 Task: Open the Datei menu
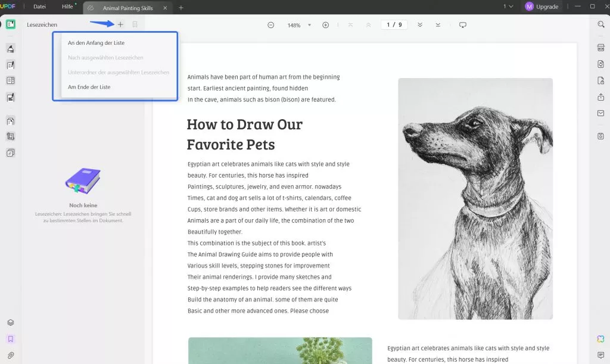click(x=39, y=7)
